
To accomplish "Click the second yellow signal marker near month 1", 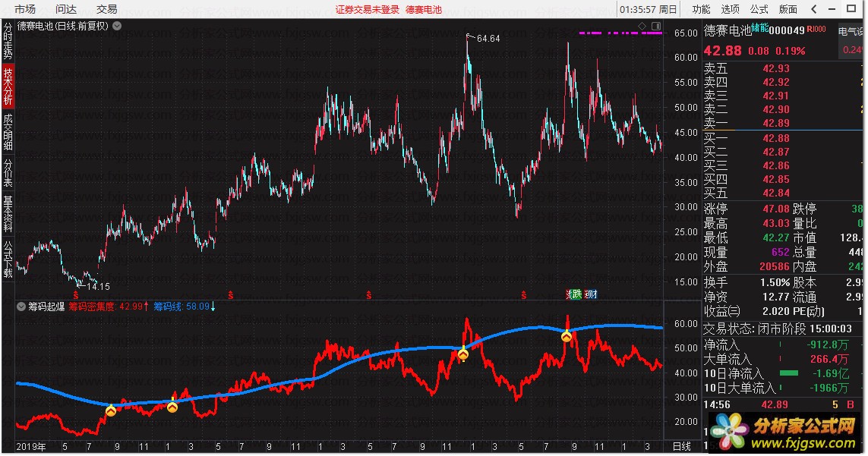I will tap(172, 407).
